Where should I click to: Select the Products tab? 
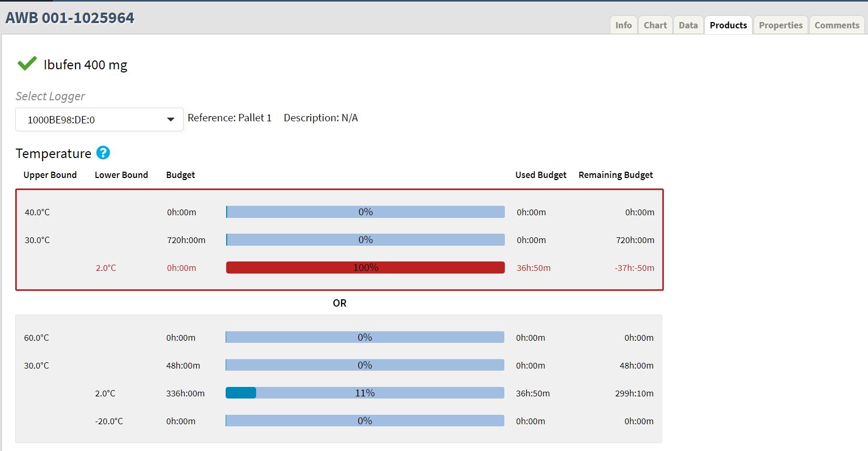(x=728, y=25)
